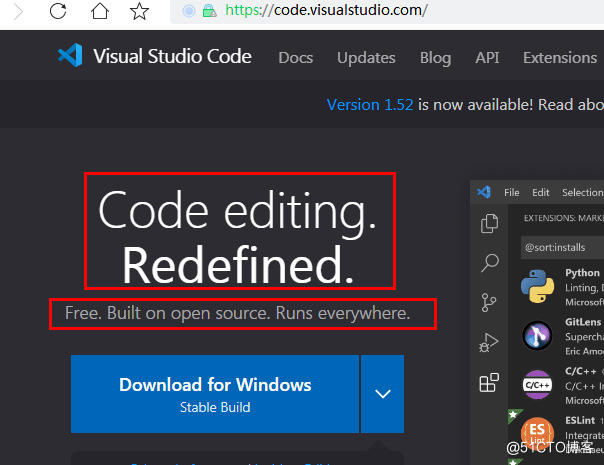Reload the page with the refresh icon
The height and width of the screenshot is (465, 604).
(x=58, y=12)
